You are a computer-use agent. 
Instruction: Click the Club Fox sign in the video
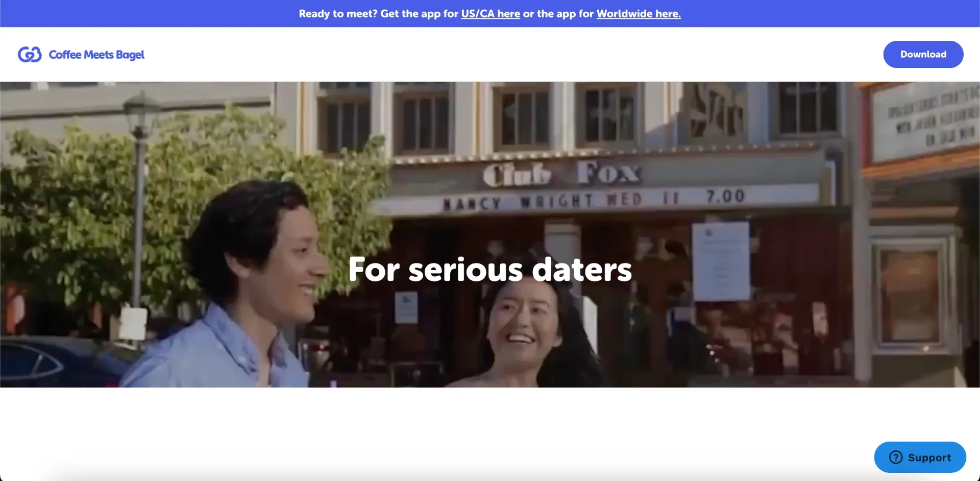click(561, 174)
